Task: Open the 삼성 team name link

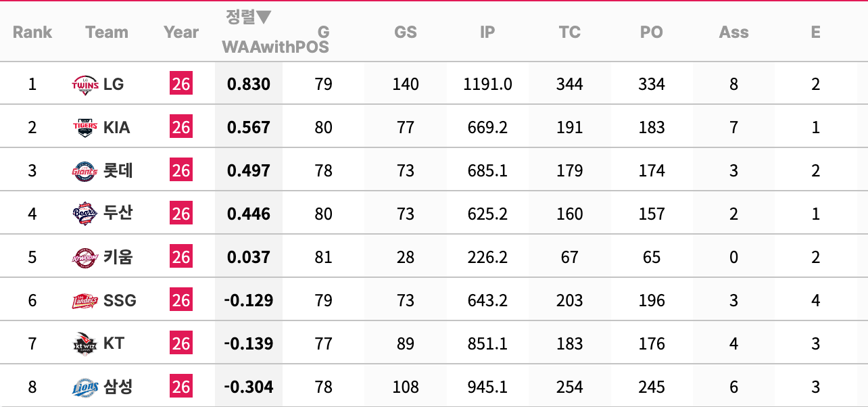Action: point(118,387)
